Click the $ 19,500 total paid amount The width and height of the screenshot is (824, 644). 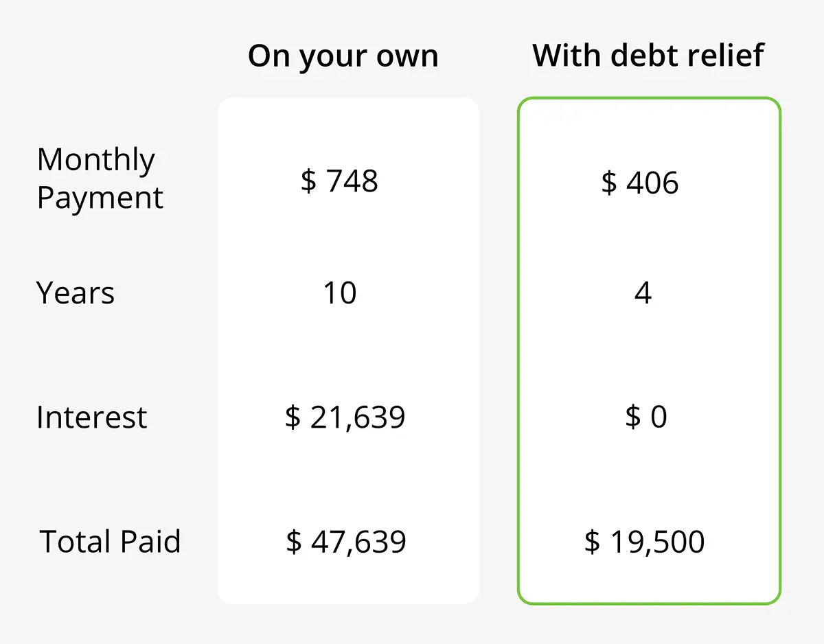click(x=644, y=542)
